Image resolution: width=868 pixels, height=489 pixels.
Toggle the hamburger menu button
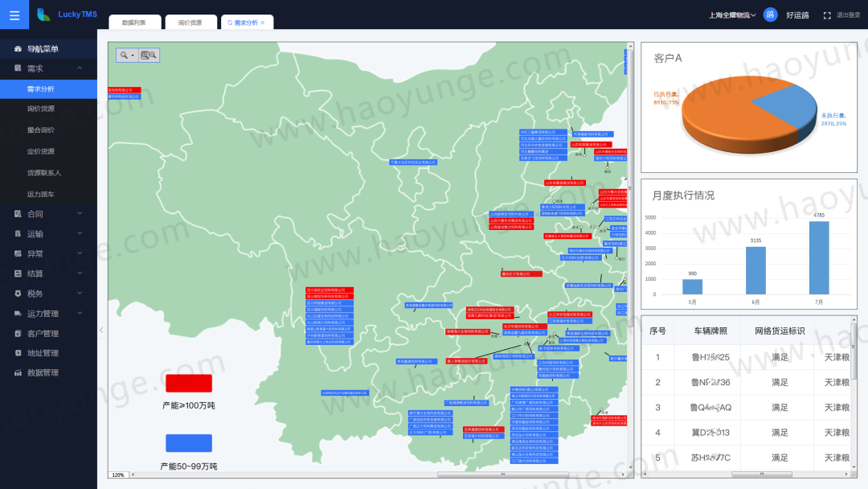click(x=14, y=15)
